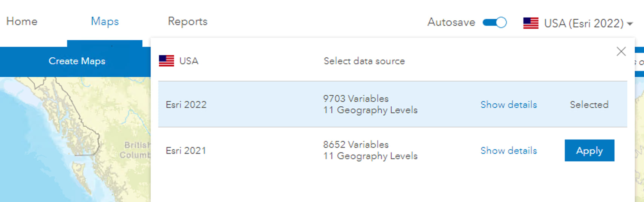Click the caret beside USA (Esri 2022)
This screenshot has width=644, height=202.
pos(630,24)
